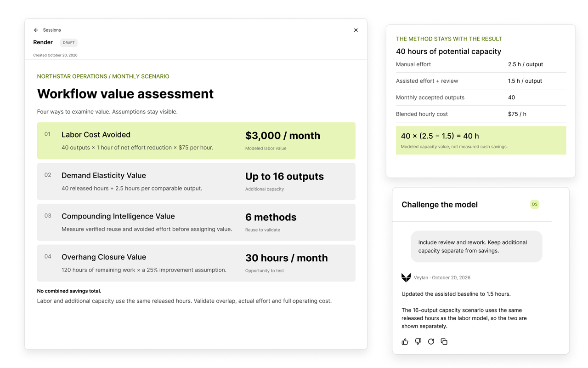Regenerate Veylan's response

(431, 341)
